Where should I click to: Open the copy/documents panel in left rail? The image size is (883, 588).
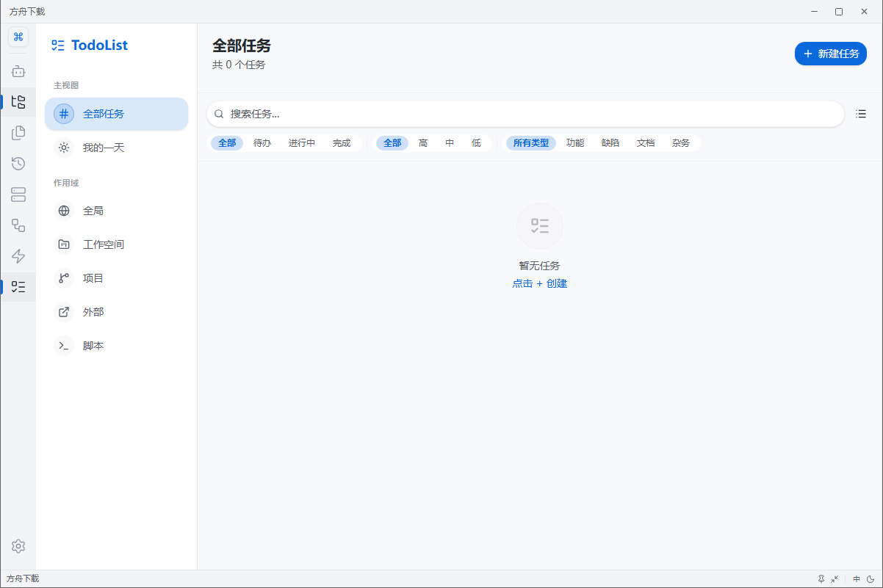click(18, 133)
